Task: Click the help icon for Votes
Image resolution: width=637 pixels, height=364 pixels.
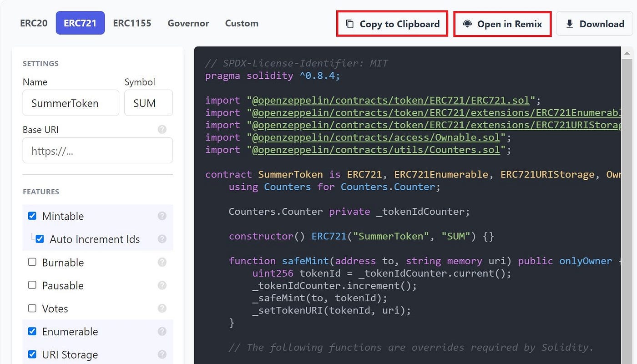Action: (x=162, y=308)
